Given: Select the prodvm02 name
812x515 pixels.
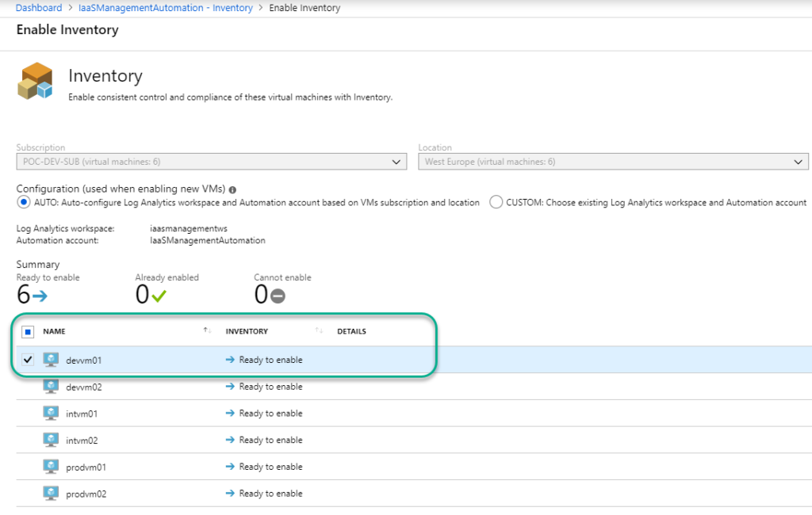Looking at the screenshot, I should (86, 494).
